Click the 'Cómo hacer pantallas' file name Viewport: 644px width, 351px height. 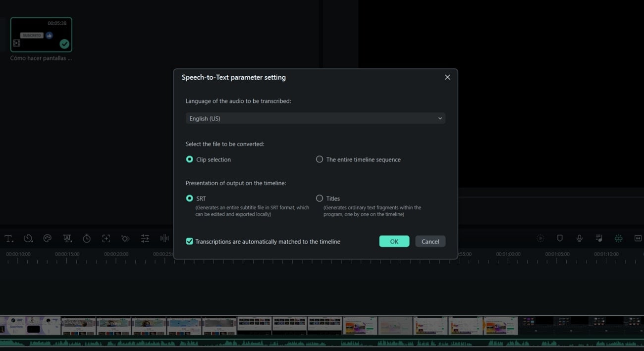click(x=41, y=58)
